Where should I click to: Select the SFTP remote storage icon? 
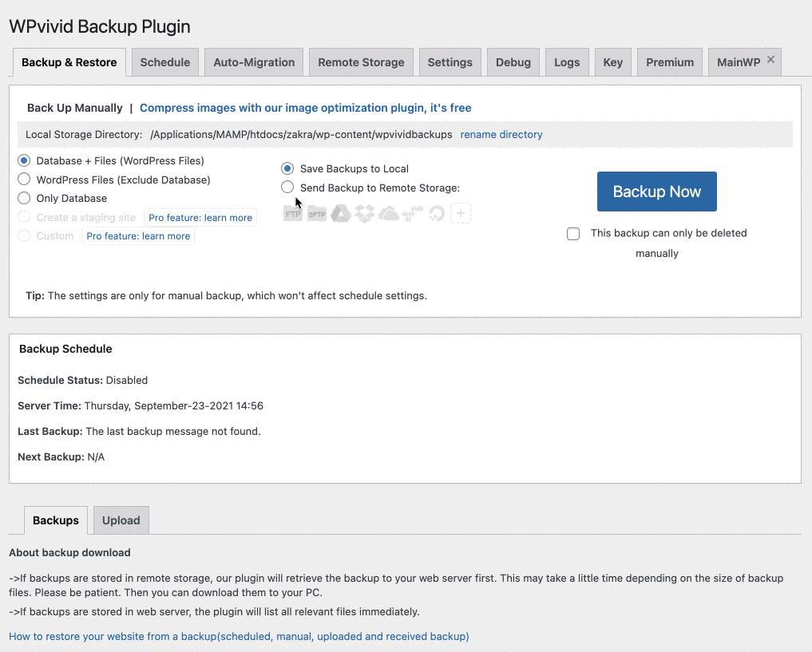317,213
